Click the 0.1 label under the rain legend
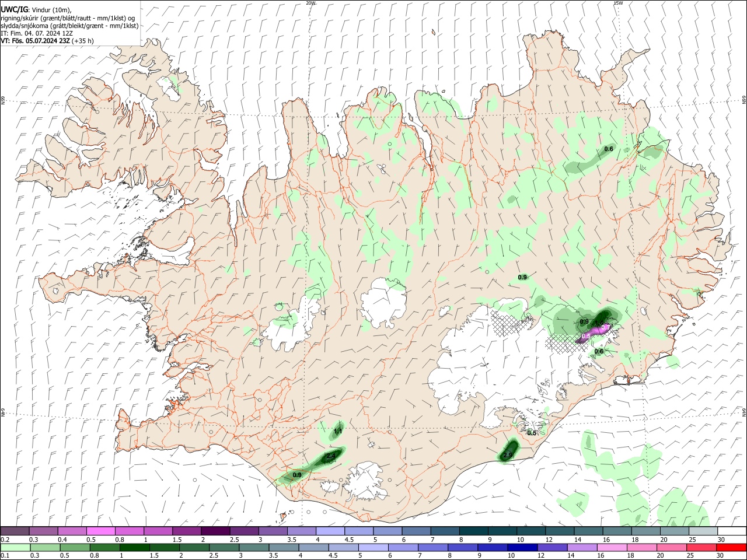 click(x=6, y=556)
